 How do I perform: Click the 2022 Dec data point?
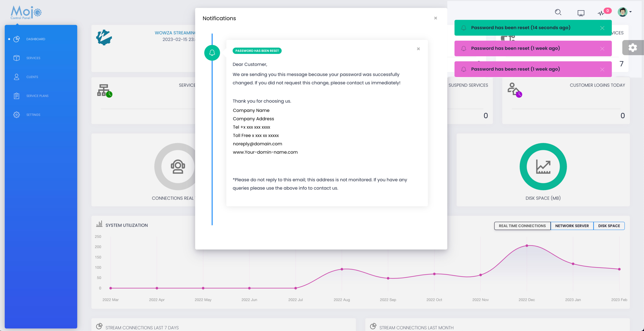click(527, 245)
